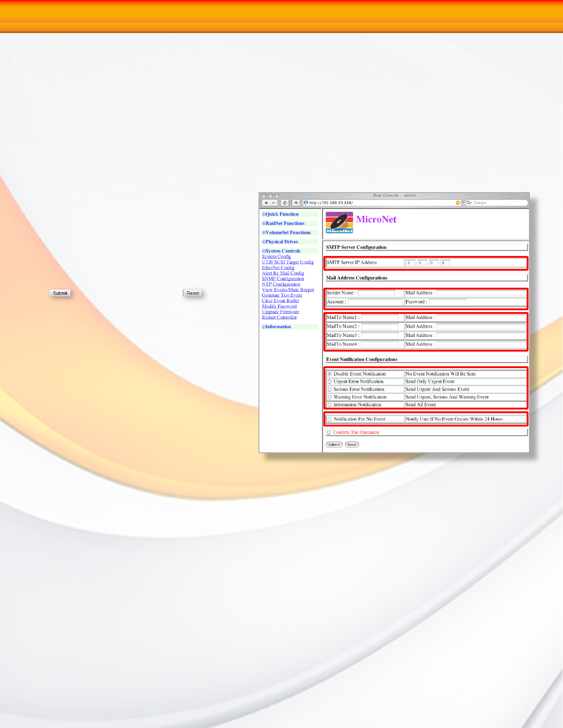
Task: Select Urgent Error Notification radio
Action: coord(330,382)
